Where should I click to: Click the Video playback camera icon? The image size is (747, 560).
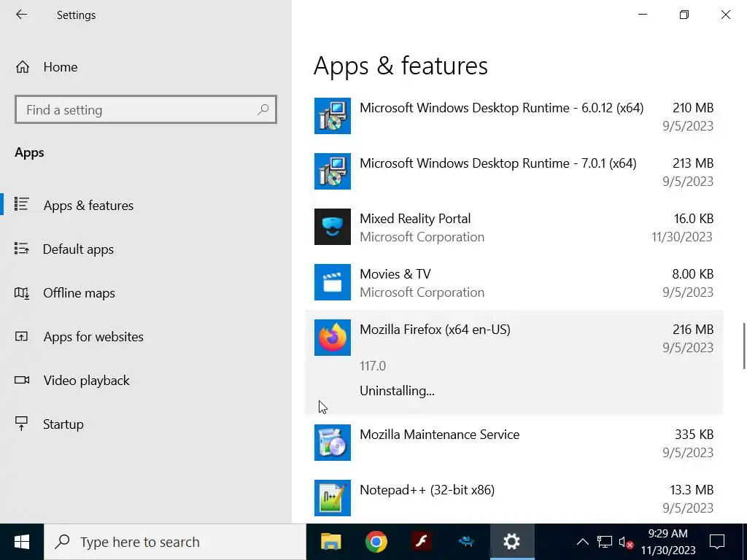21,380
